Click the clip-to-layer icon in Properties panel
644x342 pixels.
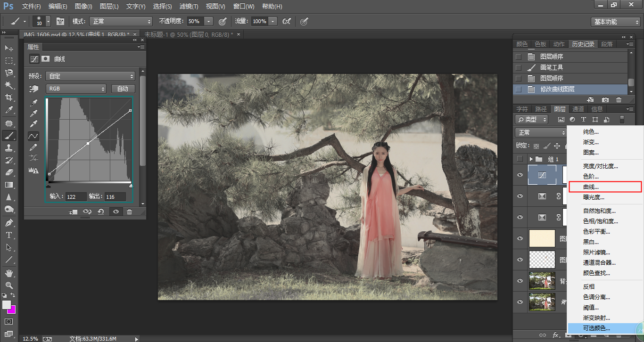pos(73,212)
